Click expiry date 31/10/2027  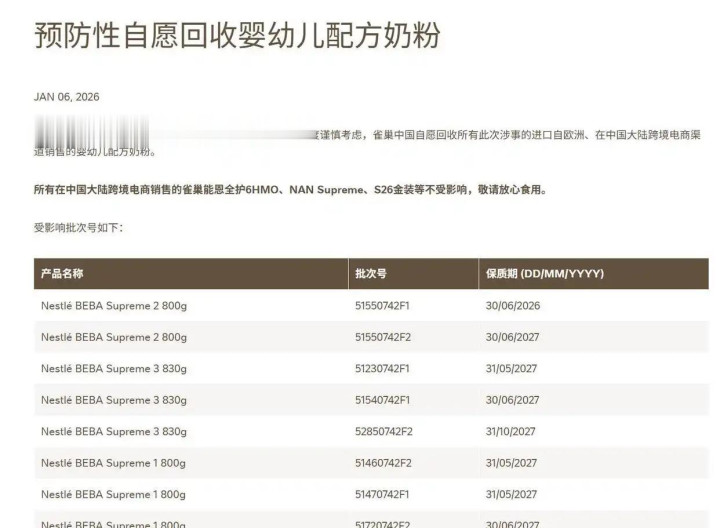[511, 432]
